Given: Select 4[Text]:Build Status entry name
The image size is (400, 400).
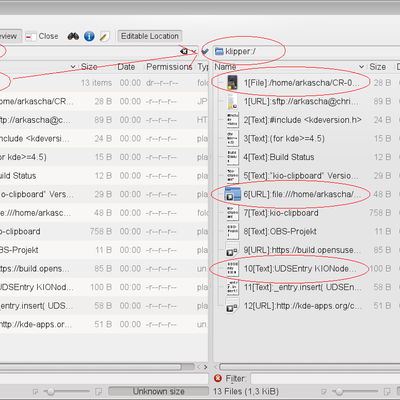Looking at the screenshot, I should [279, 157].
